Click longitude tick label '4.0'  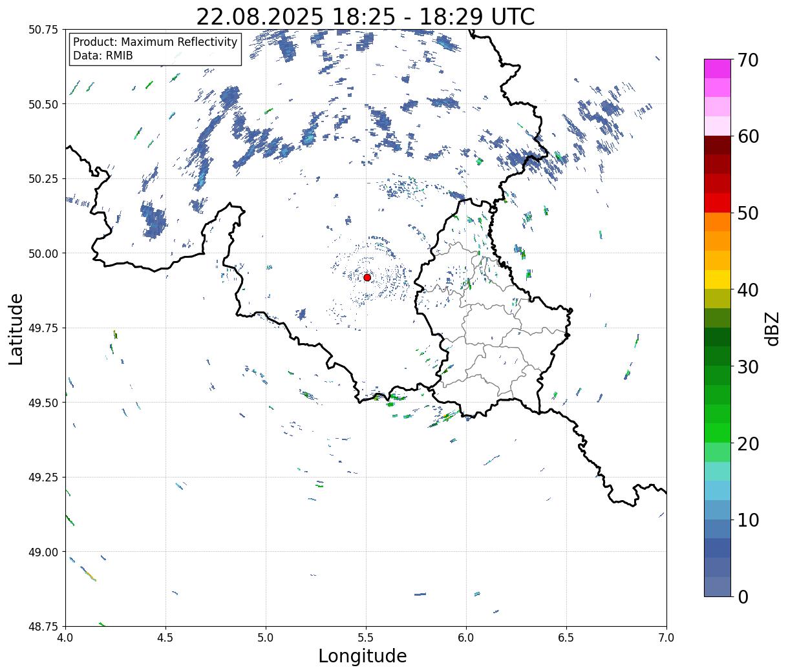pos(65,638)
